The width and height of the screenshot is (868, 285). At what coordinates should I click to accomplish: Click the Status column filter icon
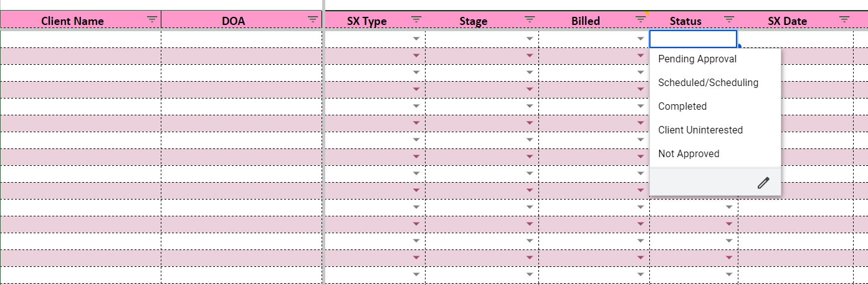point(729,20)
